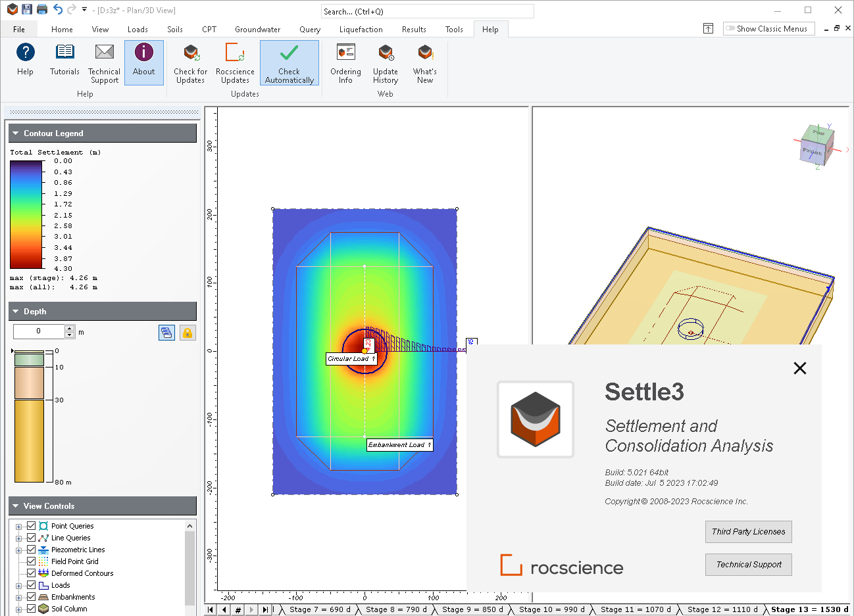Click the Undo arrow
The image size is (854, 616).
[57, 9]
